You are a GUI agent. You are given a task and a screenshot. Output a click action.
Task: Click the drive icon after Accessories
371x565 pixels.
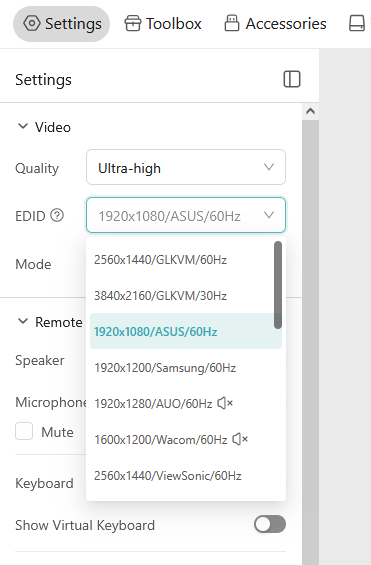tap(357, 24)
